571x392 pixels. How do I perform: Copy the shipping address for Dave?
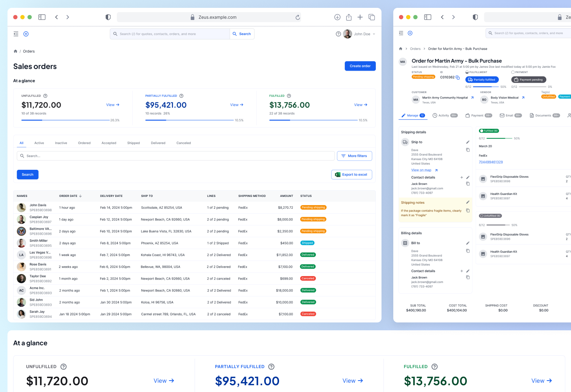coord(468,150)
